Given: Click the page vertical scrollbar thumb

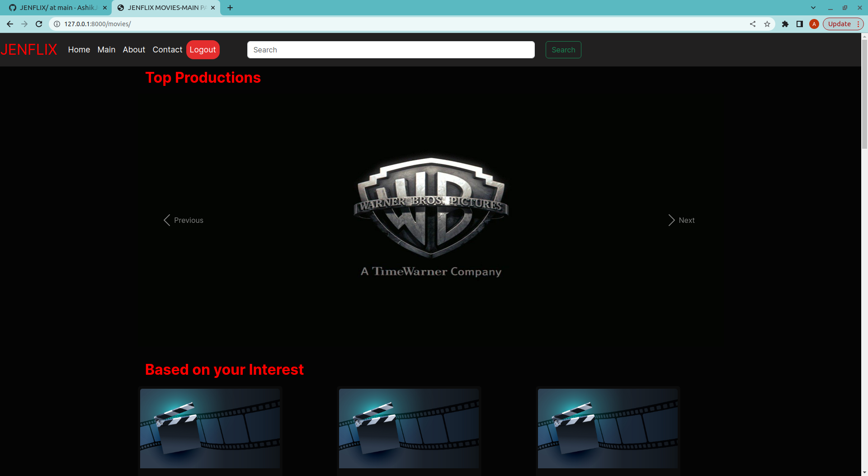Looking at the screenshot, I should [x=864, y=94].
